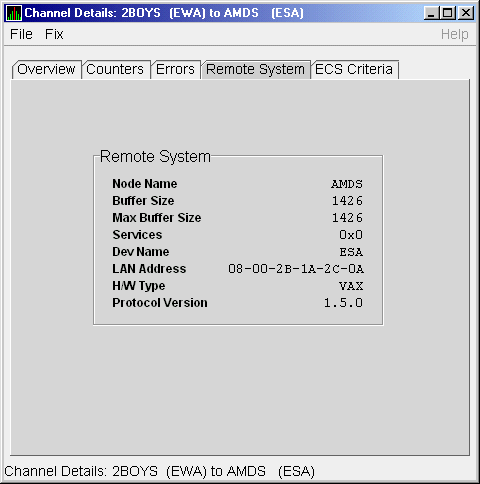Click the Dev Name value ESA
Screen dimensions: 480x484
(351, 252)
